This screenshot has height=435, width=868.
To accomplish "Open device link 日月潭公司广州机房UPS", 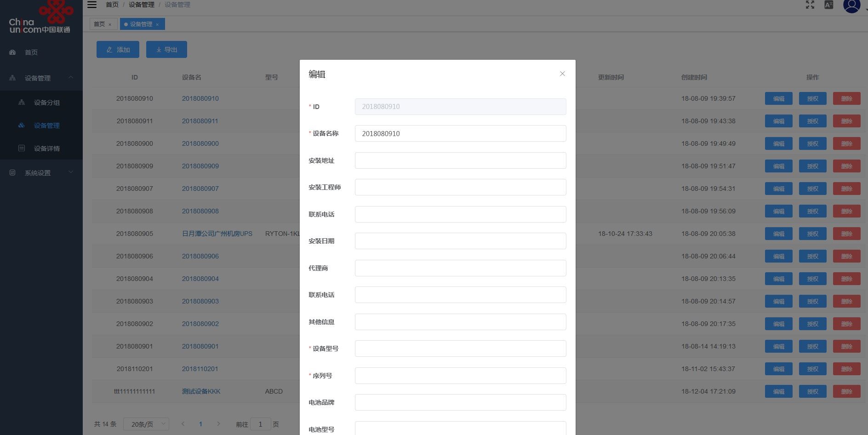I will [217, 234].
